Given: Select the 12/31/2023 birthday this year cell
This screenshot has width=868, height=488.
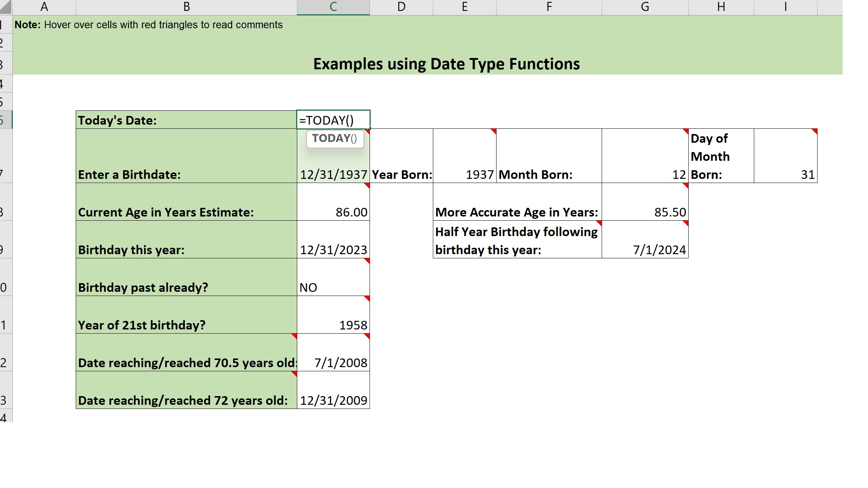Looking at the screenshot, I should (x=333, y=239).
